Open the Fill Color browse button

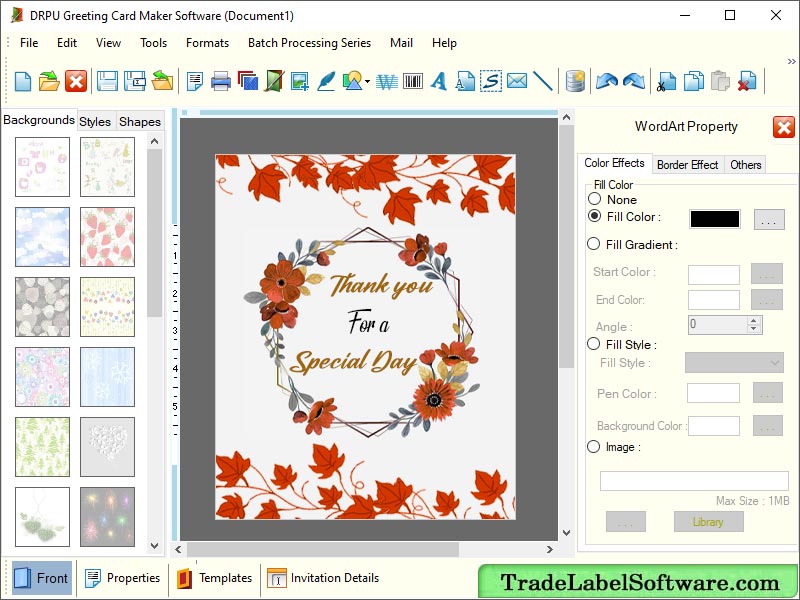(768, 217)
